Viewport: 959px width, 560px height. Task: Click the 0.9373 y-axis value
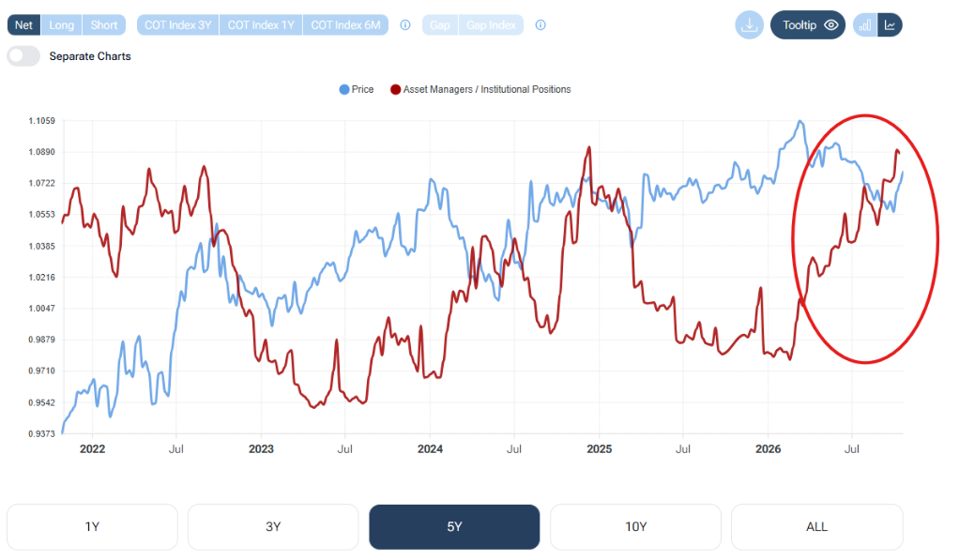coord(41,433)
